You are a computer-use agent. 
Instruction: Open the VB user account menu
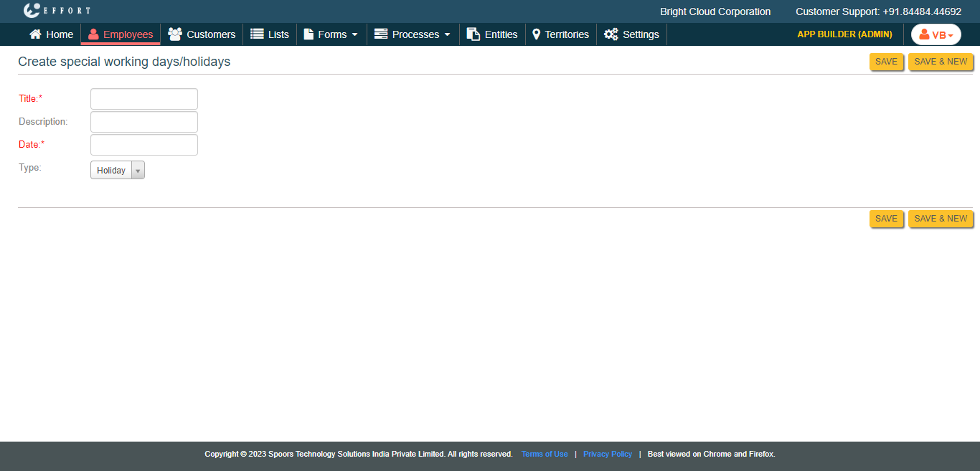936,34
